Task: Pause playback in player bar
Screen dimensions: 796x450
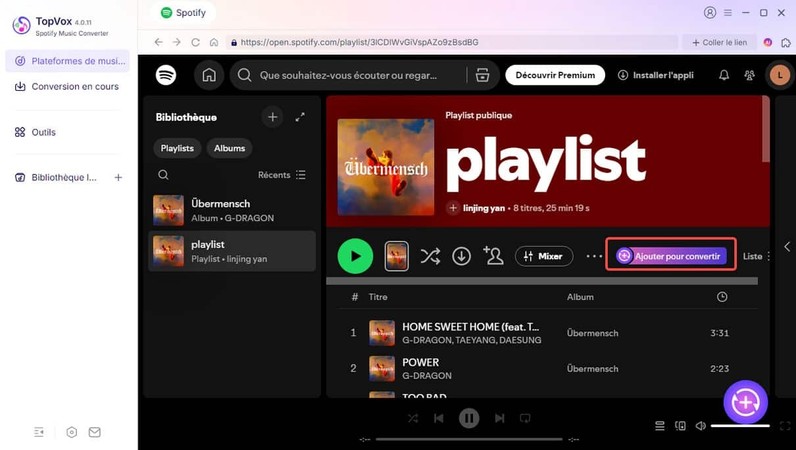Action: pos(469,419)
